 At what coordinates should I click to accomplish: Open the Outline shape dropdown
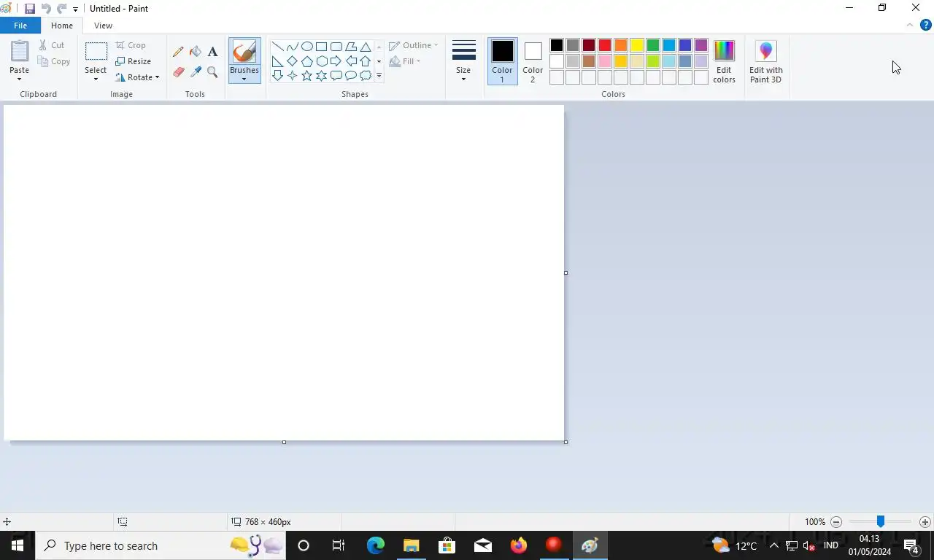click(414, 45)
